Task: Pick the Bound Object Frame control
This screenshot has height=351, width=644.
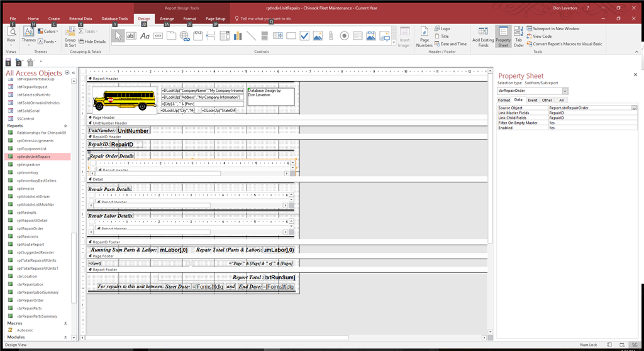Action: [371, 36]
